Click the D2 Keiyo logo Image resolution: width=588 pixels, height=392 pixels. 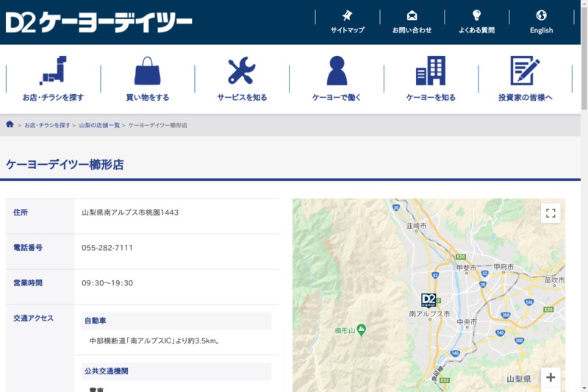click(99, 22)
